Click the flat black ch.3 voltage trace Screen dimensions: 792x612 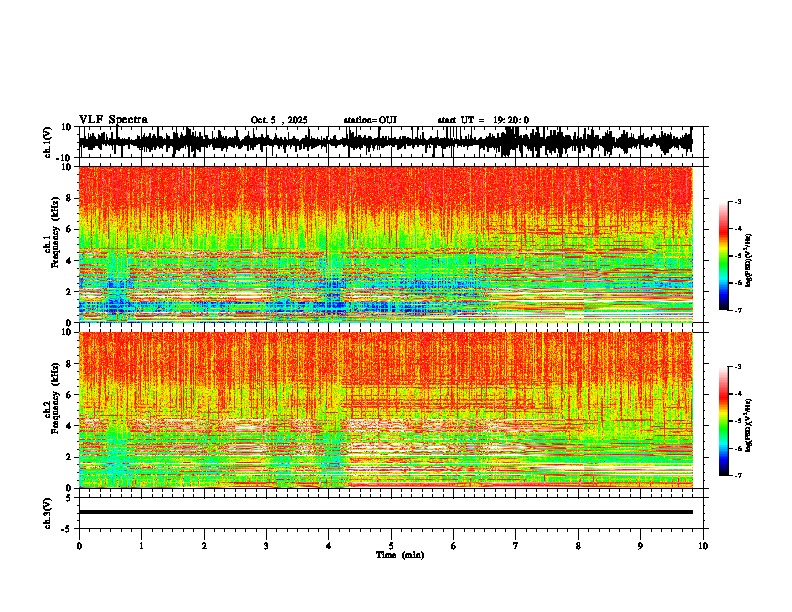point(385,512)
